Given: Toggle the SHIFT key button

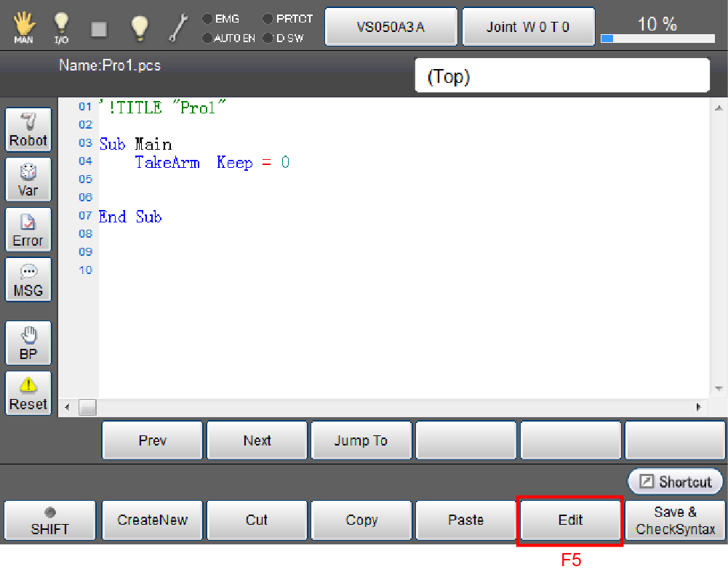Looking at the screenshot, I should [x=49, y=520].
